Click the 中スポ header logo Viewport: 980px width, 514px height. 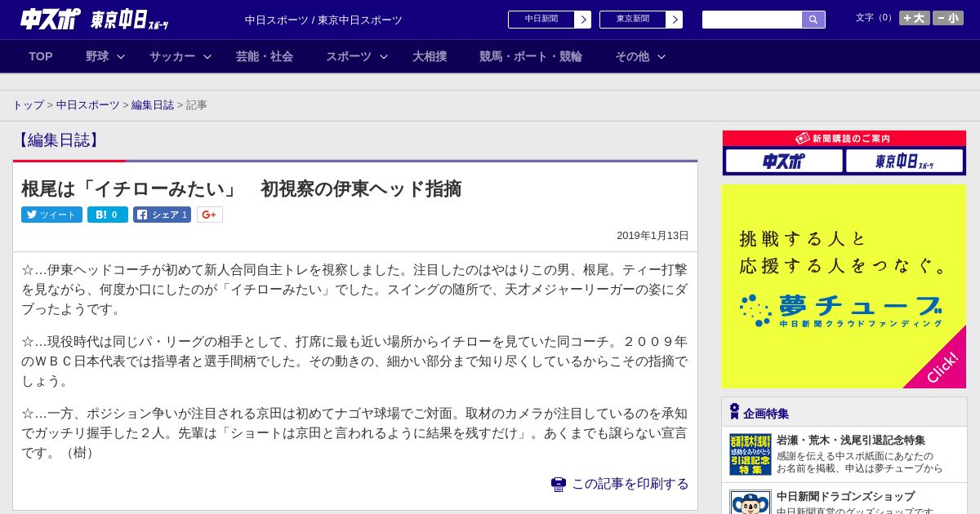coord(51,19)
